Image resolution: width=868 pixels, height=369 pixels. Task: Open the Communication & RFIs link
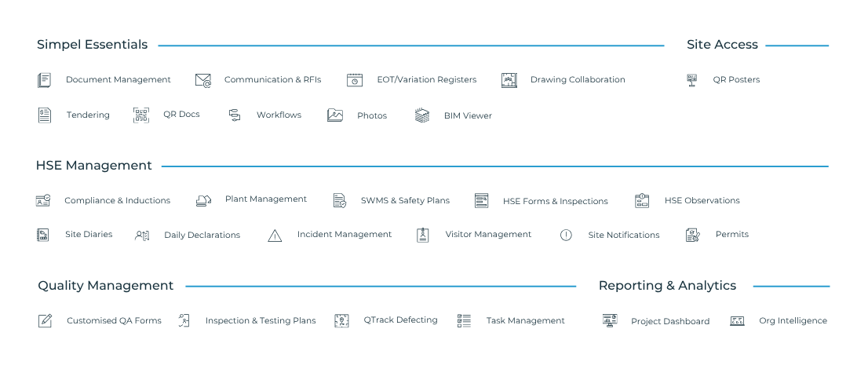pos(272,80)
